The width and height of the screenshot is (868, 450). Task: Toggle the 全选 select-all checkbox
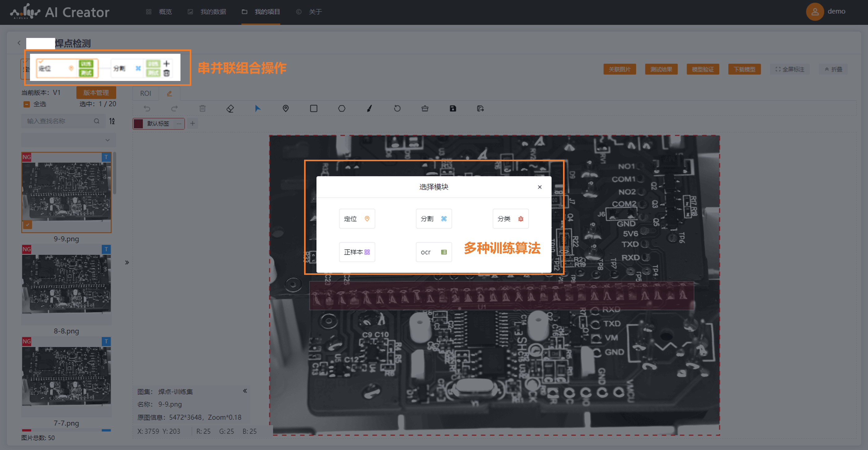pyautogui.click(x=27, y=104)
